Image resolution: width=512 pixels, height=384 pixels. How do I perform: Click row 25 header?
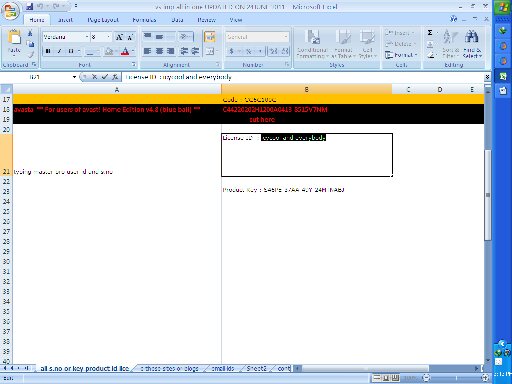(6, 211)
